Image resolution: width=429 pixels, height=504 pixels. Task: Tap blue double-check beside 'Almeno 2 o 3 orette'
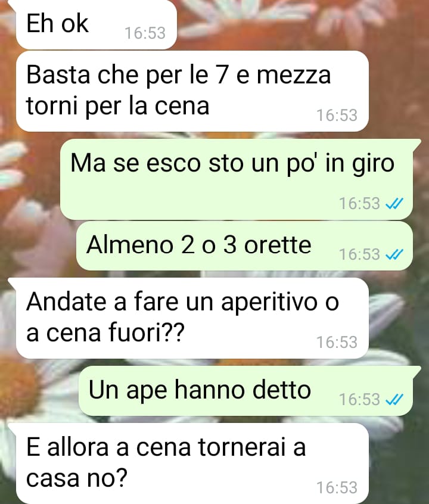[x=394, y=254]
